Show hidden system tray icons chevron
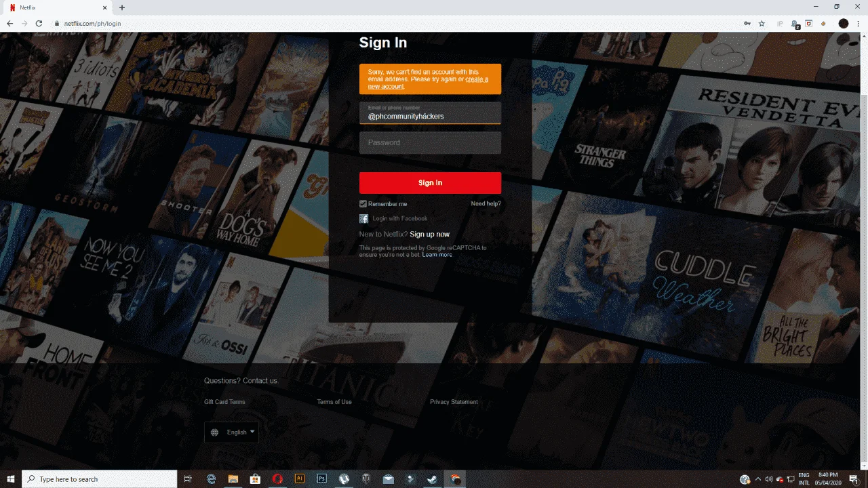Viewport: 868px width, 488px height. pyautogui.click(x=757, y=479)
